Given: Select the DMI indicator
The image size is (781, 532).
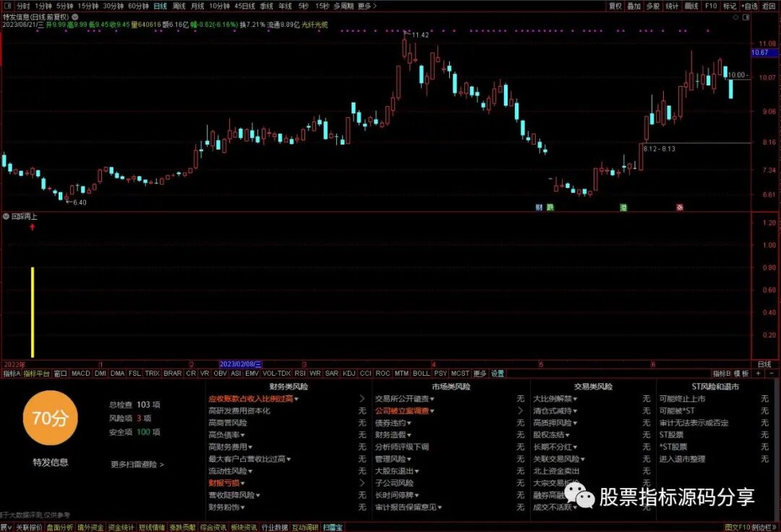Looking at the screenshot, I should point(101,373).
